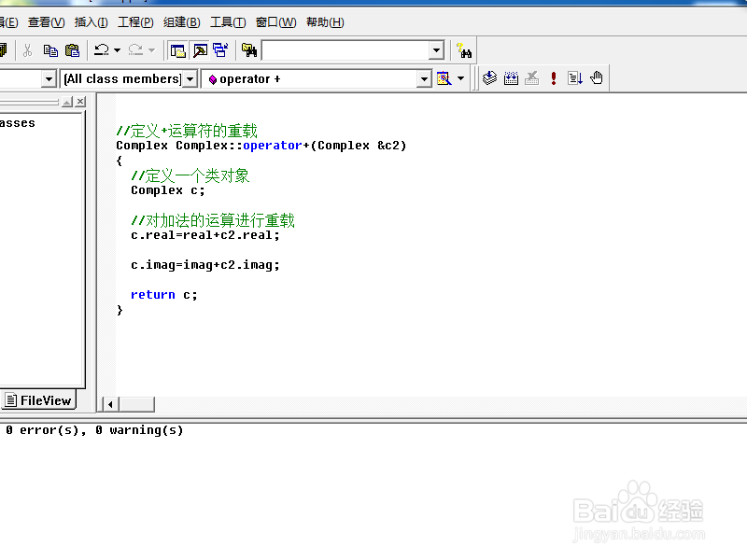Click the Build project icon

[511, 78]
